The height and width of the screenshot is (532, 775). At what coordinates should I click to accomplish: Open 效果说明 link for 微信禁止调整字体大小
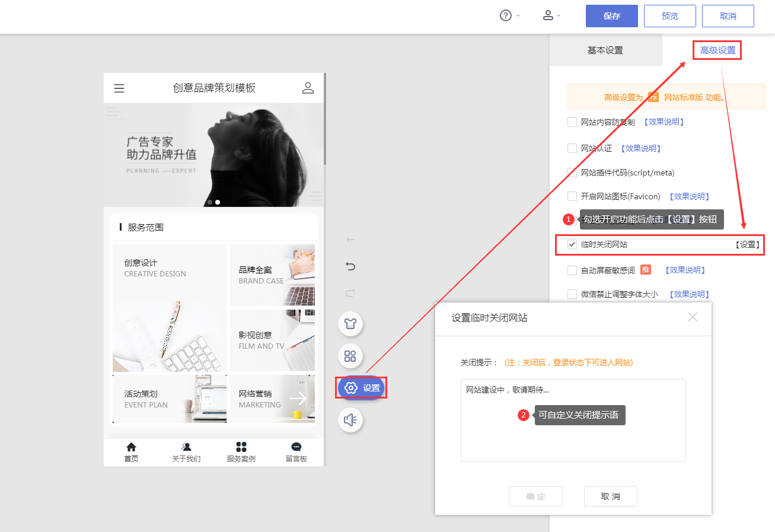[689, 294]
